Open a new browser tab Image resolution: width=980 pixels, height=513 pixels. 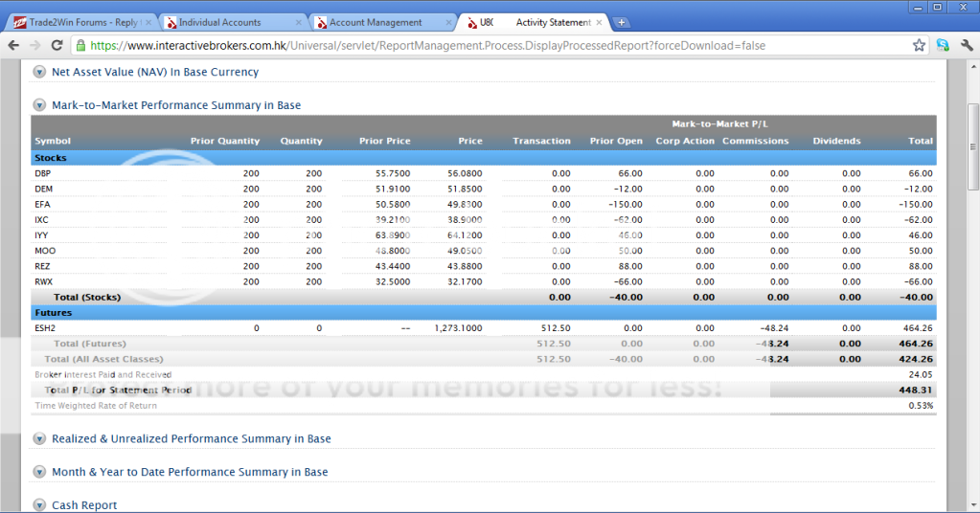pos(621,22)
